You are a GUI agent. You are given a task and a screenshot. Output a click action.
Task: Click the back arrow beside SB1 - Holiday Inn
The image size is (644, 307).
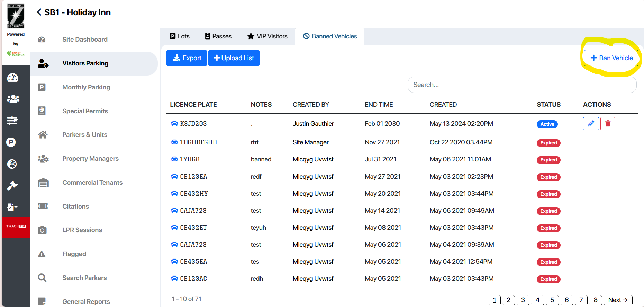(x=39, y=12)
